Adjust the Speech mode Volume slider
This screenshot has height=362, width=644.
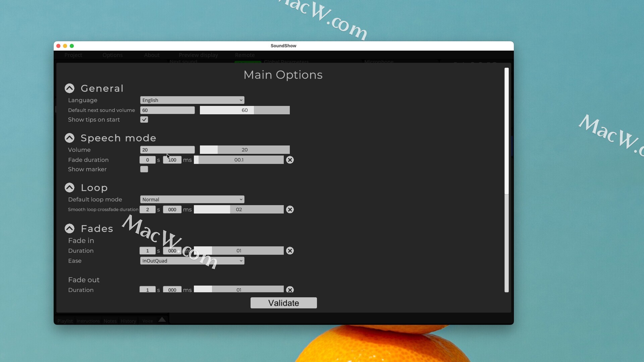[x=245, y=149]
